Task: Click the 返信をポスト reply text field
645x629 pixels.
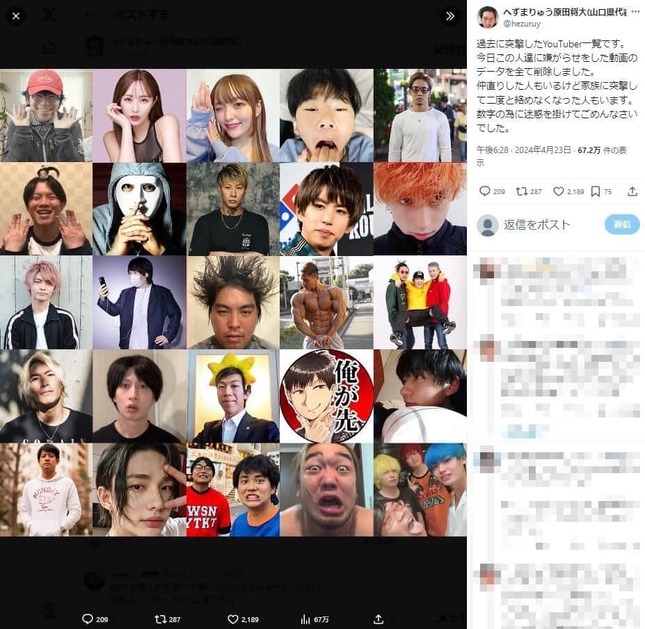Action: 540,224
